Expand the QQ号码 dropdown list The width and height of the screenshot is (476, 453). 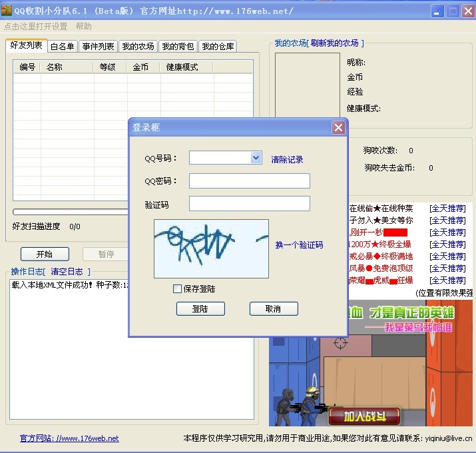pyautogui.click(x=256, y=158)
